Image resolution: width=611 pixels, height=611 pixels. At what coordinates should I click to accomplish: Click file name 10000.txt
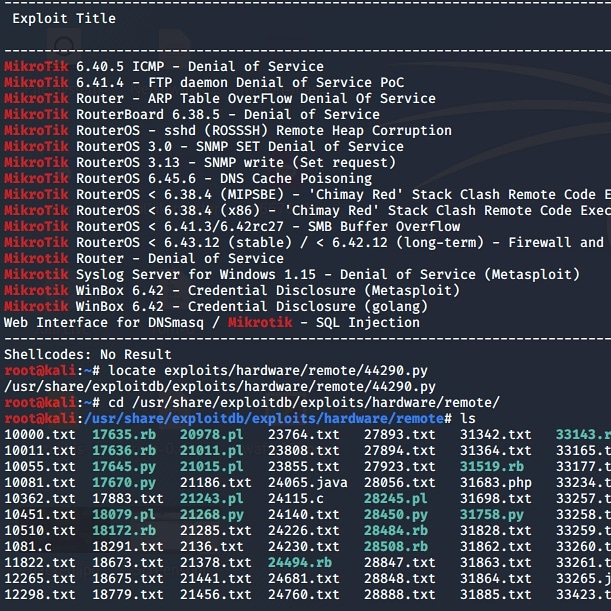(40, 434)
